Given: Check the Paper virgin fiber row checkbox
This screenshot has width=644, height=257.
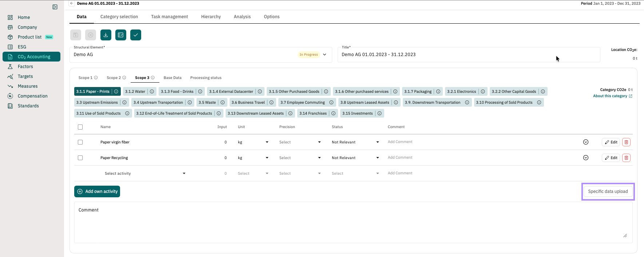Looking at the screenshot, I should [80, 142].
